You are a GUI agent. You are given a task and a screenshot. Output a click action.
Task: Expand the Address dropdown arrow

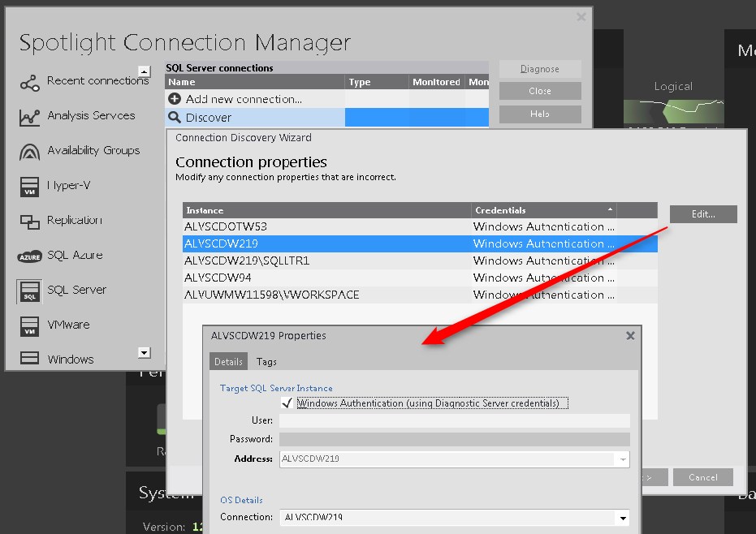point(623,459)
